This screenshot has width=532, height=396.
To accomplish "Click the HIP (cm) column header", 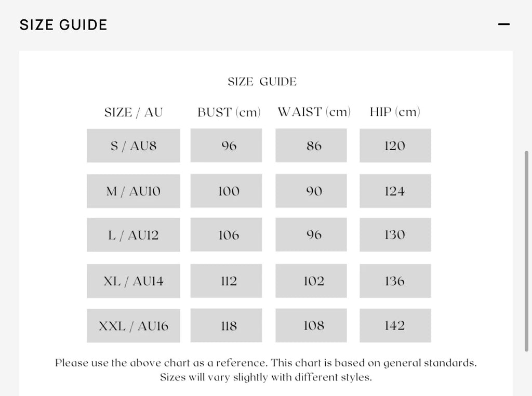I will coord(395,112).
